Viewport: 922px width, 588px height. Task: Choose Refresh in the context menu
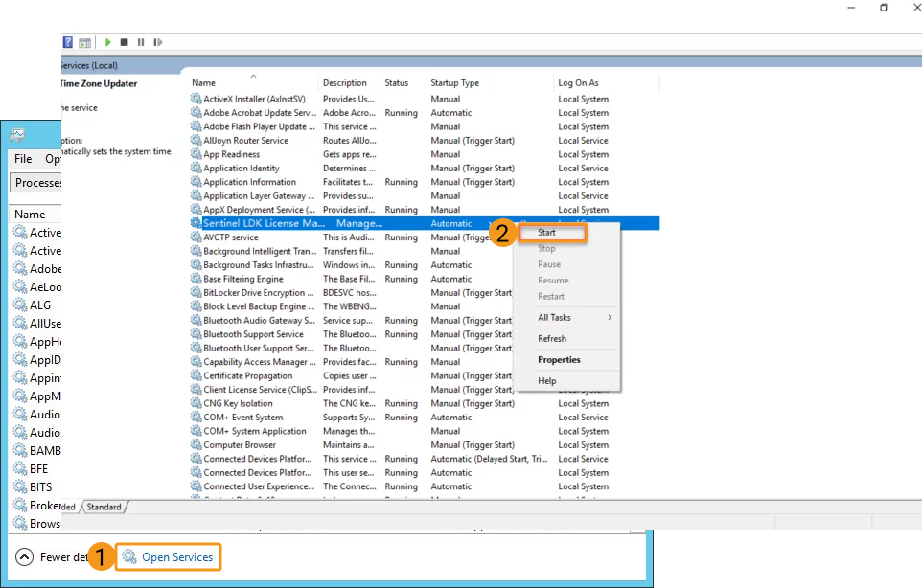point(552,338)
